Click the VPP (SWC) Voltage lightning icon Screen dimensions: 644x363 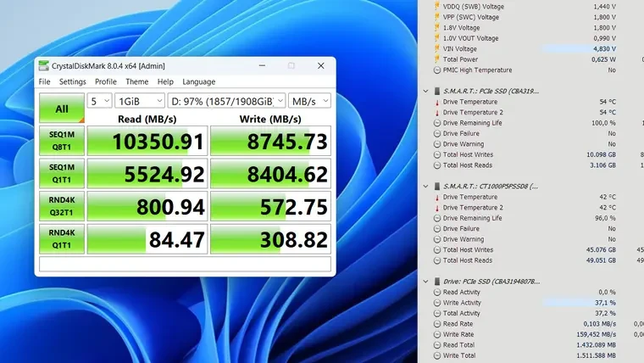437,17
